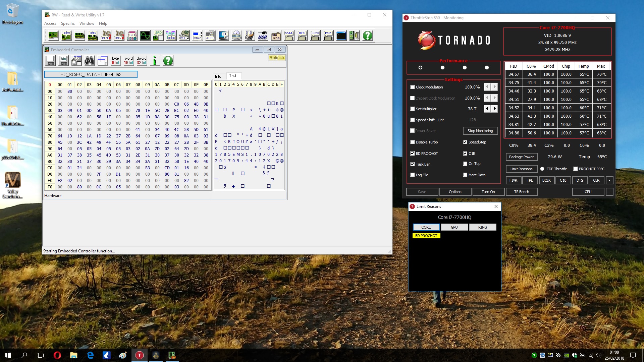Open the EC Embedded Controller toolbar icon
This screenshot has width=644, height=362.
pos(223,35)
